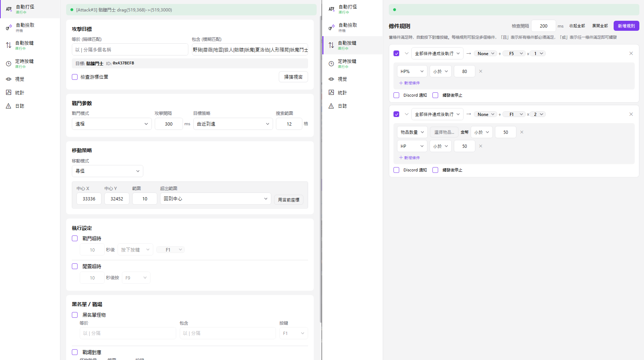Open 定時按鍵 via the clock icon
Screen dimensions: 644x360
[9, 64]
